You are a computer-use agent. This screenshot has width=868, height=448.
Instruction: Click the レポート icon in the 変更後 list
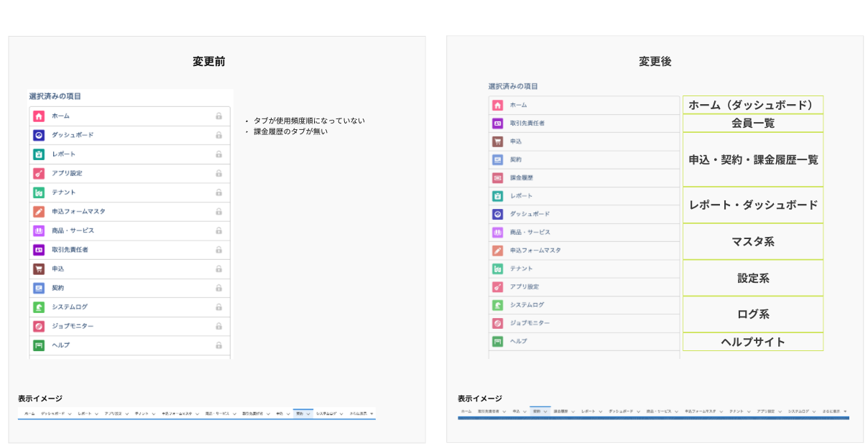[497, 196]
